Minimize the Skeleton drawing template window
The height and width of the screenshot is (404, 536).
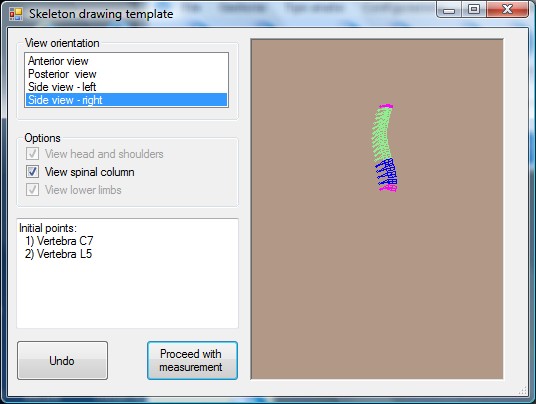click(x=449, y=10)
